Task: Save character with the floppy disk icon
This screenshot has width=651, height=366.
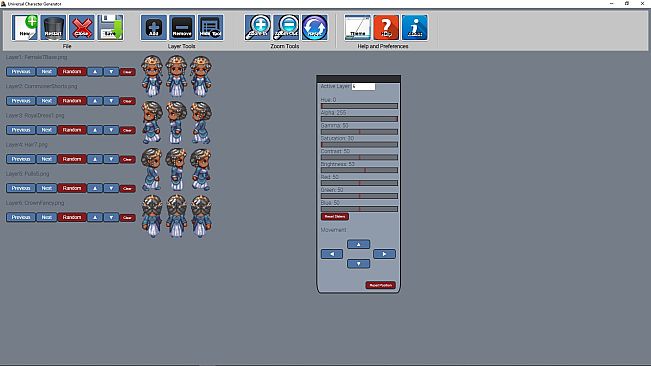Action: point(110,27)
